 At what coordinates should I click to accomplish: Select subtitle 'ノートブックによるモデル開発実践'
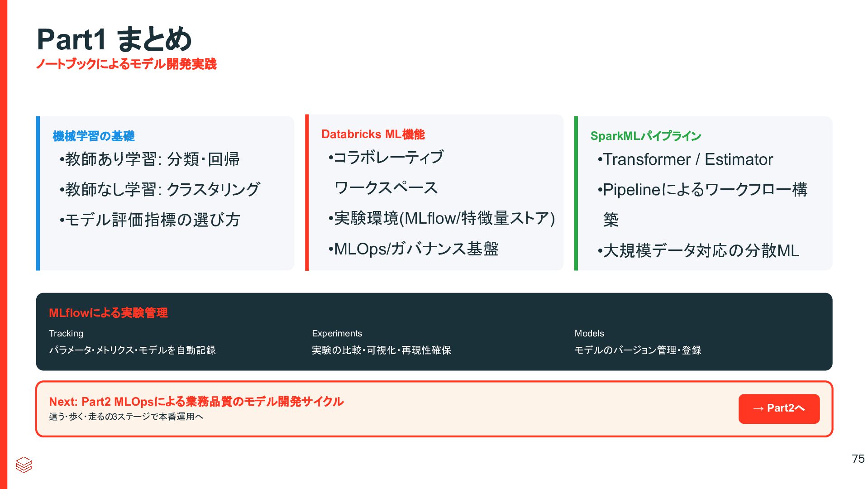(126, 64)
